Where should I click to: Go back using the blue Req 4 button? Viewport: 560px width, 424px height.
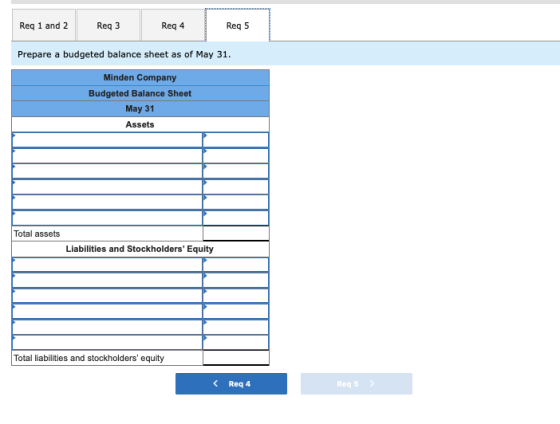(x=231, y=384)
